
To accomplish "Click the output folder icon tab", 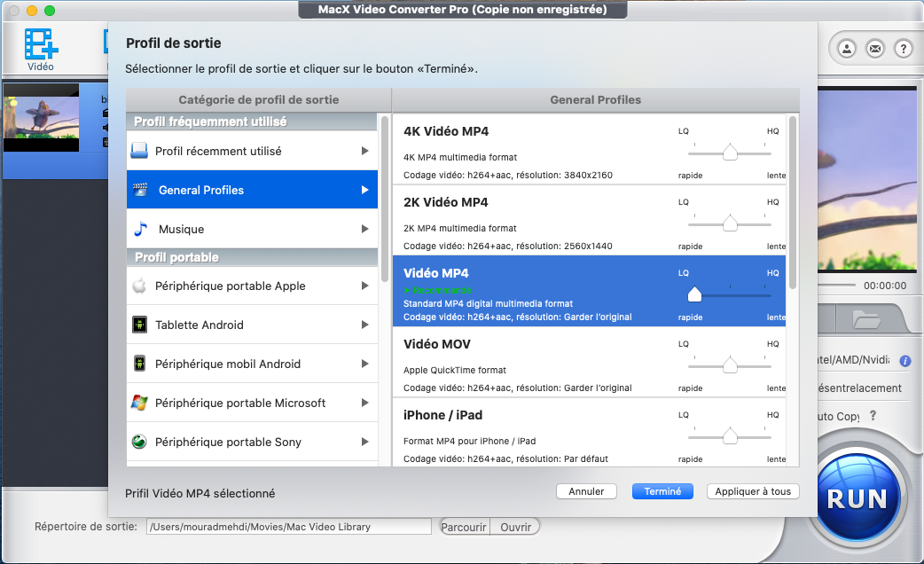I will [x=866, y=320].
